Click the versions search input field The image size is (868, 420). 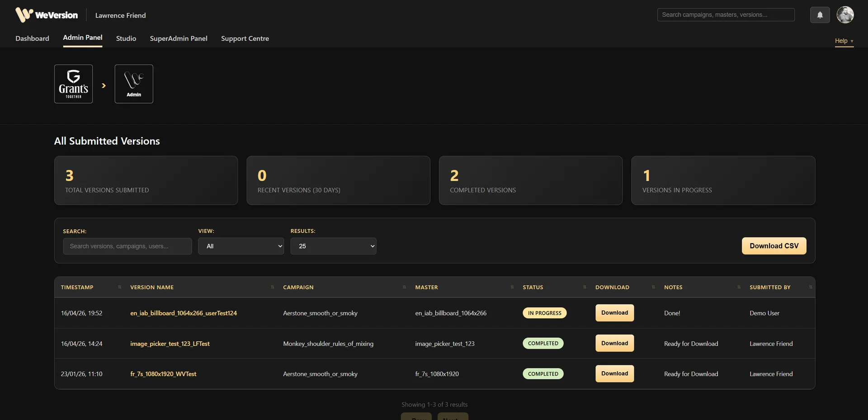[x=127, y=246]
